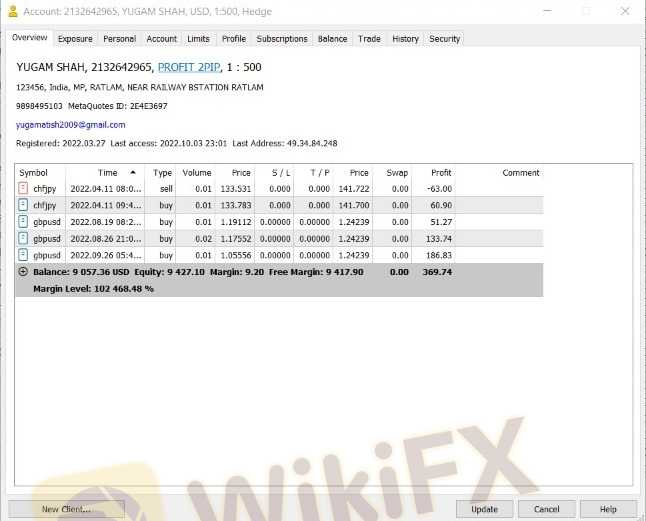The width and height of the screenshot is (646, 521).
Task: Switch to the Subscriptions tab
Action: click(282, 39)
